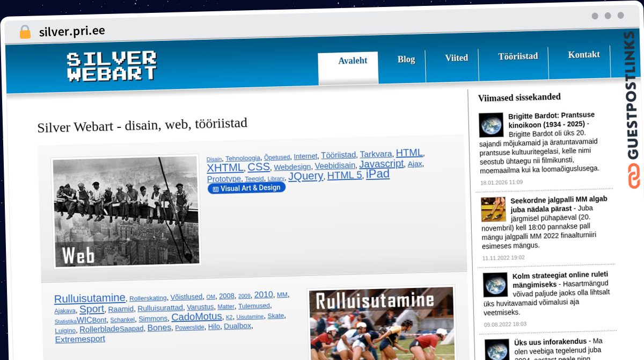Image resolution: width=644 pixels, height=360 pixels.
Task: Open the Webdesign tag link
Action: [x=292, y=167]
